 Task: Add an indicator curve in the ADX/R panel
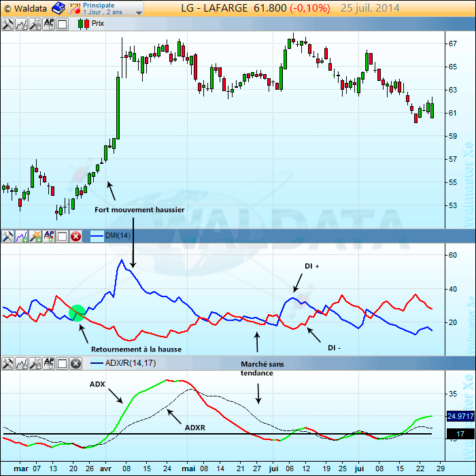[22, 363]
